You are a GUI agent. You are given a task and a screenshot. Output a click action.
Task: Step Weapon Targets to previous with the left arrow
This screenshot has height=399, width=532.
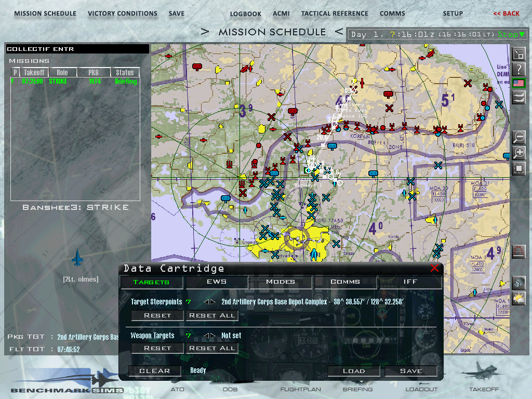(x=206, y=335)
